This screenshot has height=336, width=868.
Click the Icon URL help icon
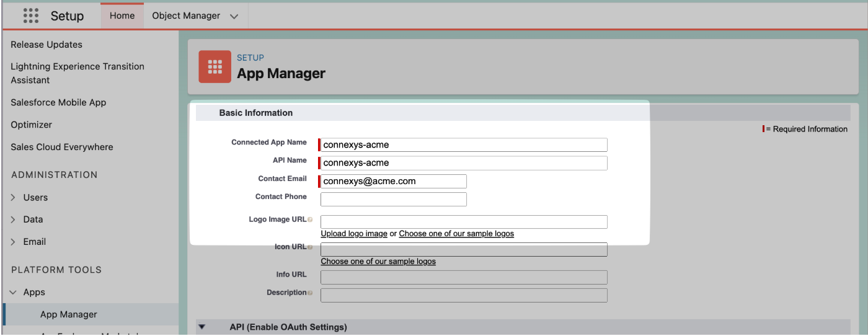310,247
